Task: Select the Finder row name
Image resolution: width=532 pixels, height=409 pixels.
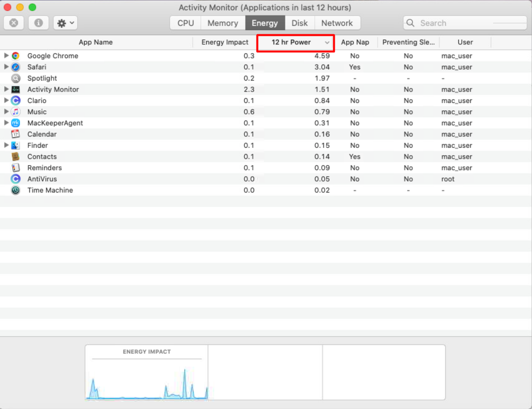Action: [x=38, y=145]
